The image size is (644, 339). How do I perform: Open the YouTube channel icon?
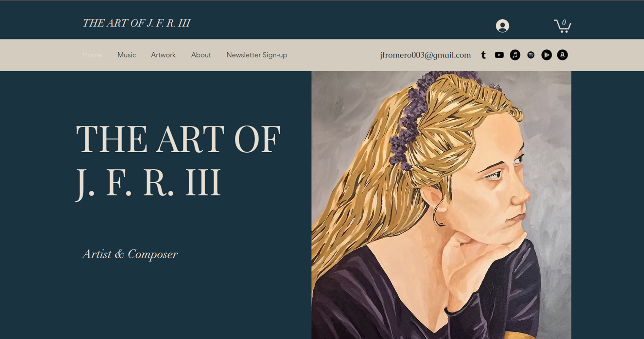point(499,55)
